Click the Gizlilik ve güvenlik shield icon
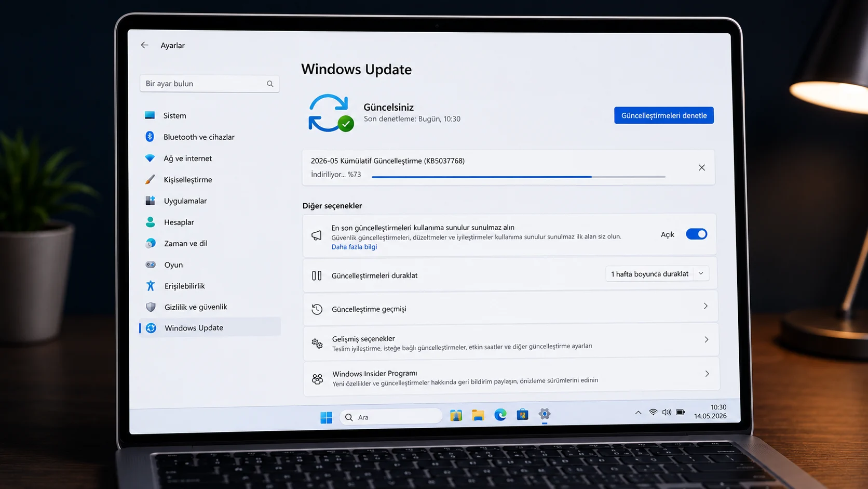The image size is (868, 489). (151, 307)
